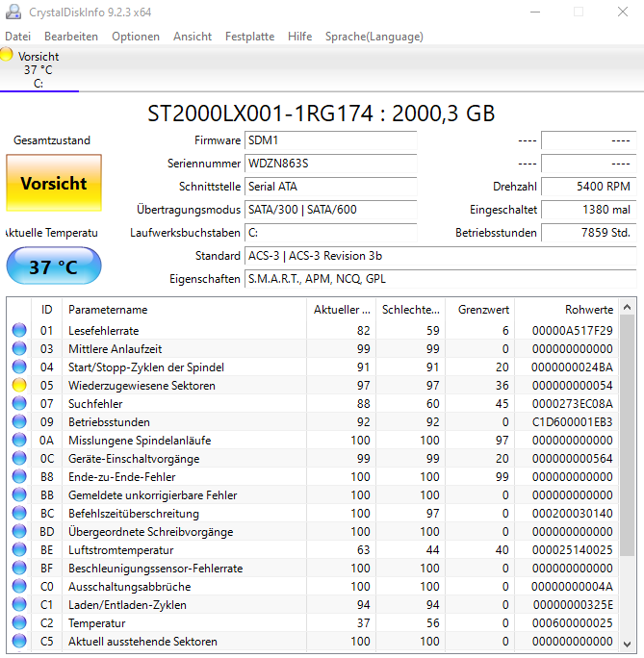The width and height of the screenshot is (644, 658).
Task: Click the blue orb for Aktuell ausstehende Sektoren
Action: point(19,641)
